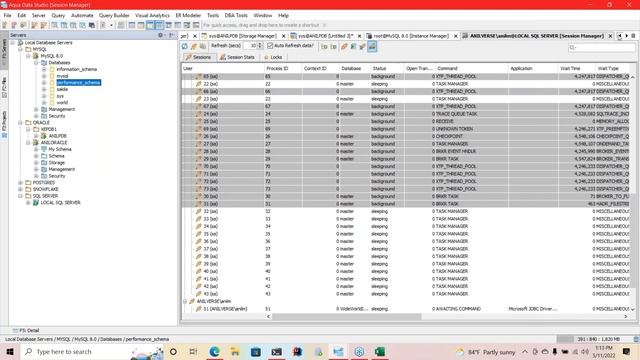Viewport: 640px width, 360px height.
Task: Expand the sakila database node
Action: pos(44,89)
